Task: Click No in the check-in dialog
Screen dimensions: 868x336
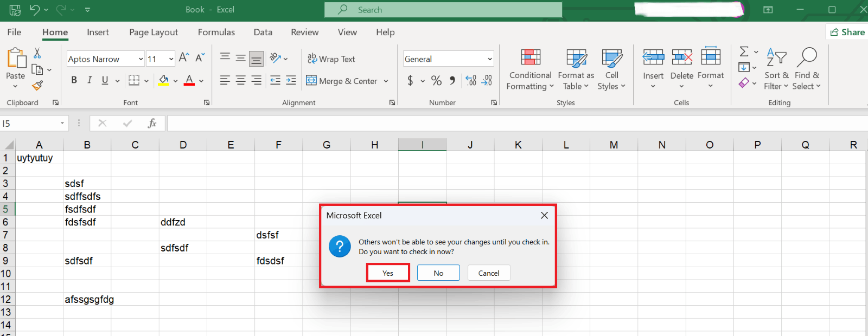Action: click(438, 273)
